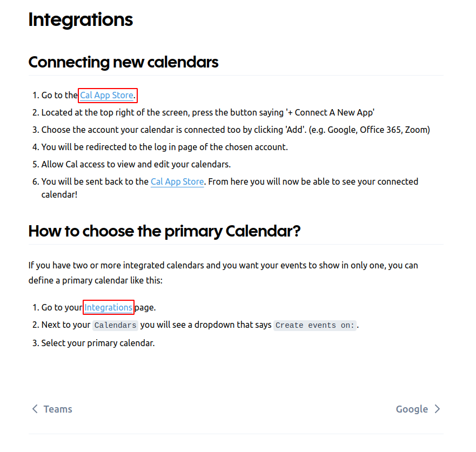The image size is (476, 452).
Task: Click step 3 about choosing the account
Action: tap(232, 130)
